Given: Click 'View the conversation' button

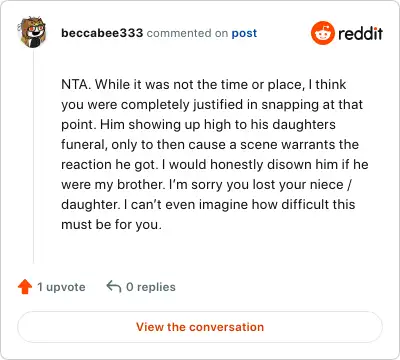Looking at the screenshot, I should (x=200, y=327).
